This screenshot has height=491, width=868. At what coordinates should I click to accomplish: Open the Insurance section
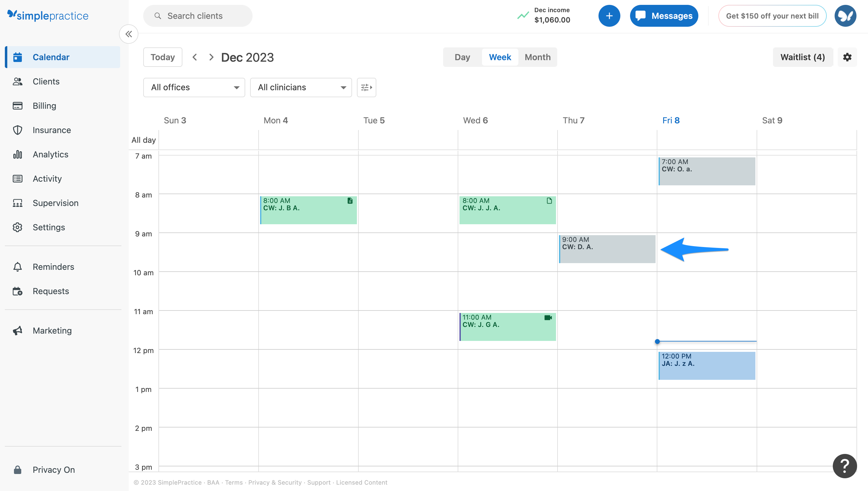pos(52,130)
